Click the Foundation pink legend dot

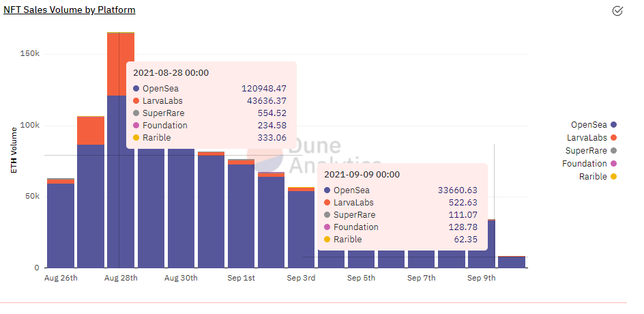(614, 164)
